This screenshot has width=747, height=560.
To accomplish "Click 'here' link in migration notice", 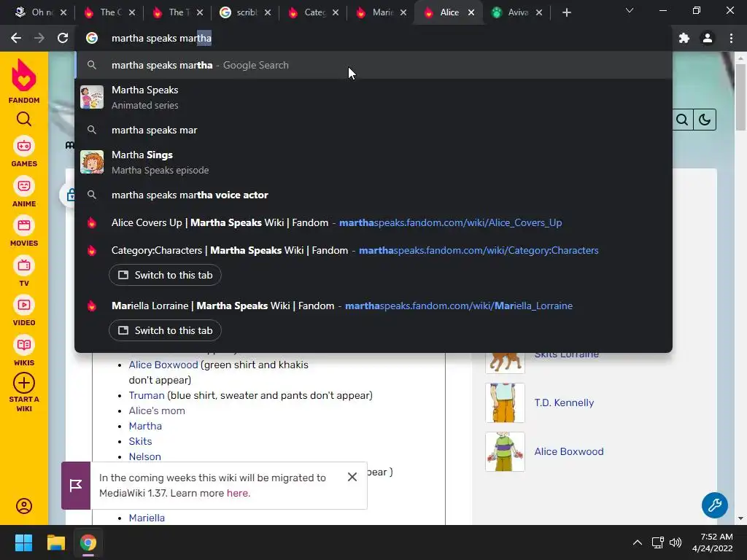I will tap(237, 493).
